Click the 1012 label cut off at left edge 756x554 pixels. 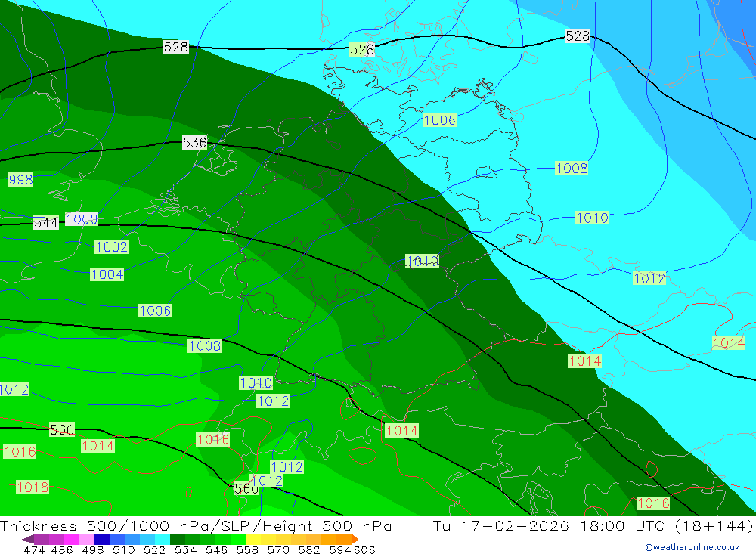(x=14, y=389)
